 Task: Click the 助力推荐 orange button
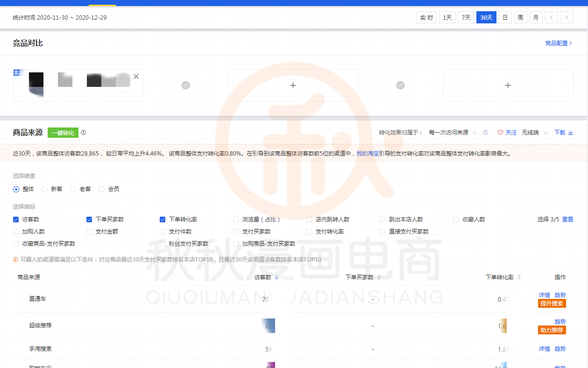[x=552, y=330]
